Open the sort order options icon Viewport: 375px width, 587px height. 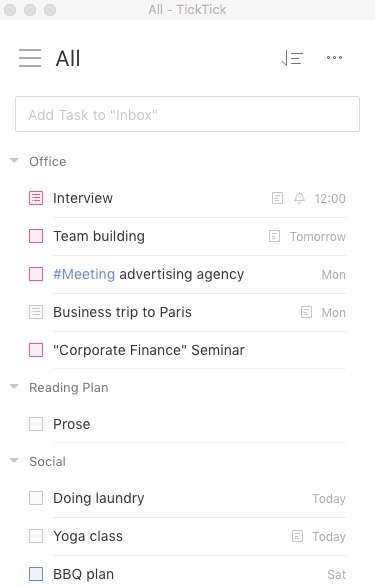click(292, 58)
